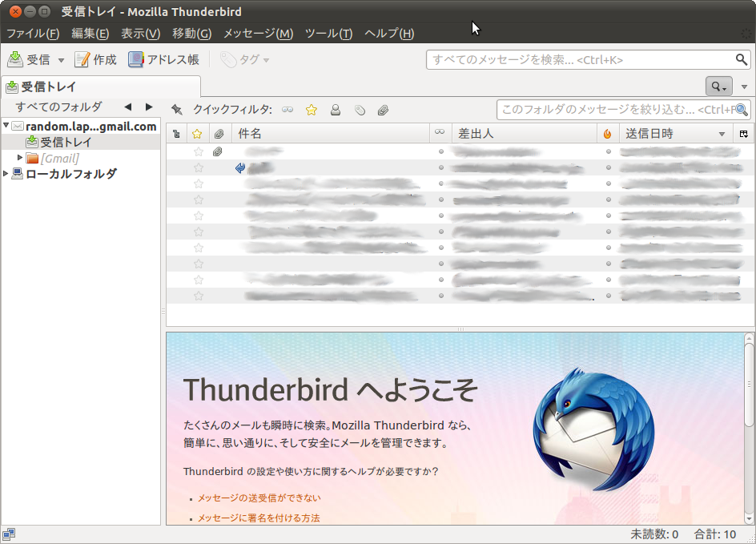Viewport: 756px width, 544px height.
Task: Open the ツール(T) menu
Action: click(329, 34)
